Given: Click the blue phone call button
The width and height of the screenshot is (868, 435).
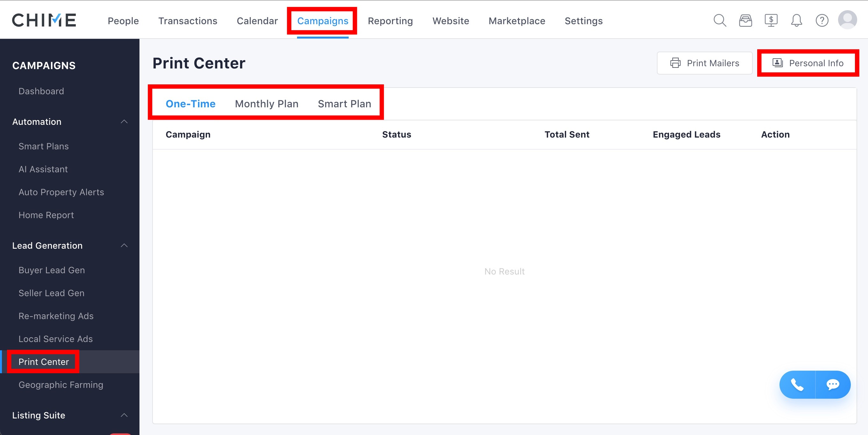Looking at the screenshot, I should (797, 384).
